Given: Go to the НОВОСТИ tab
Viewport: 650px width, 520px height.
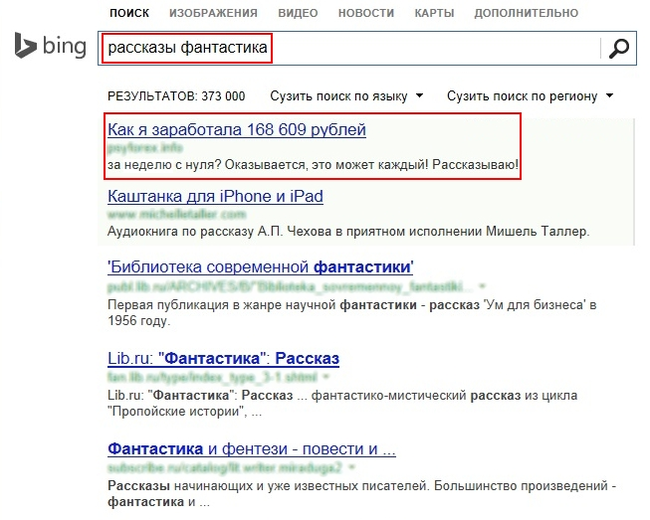Looking at the screenshot, I should click(366, 13).
